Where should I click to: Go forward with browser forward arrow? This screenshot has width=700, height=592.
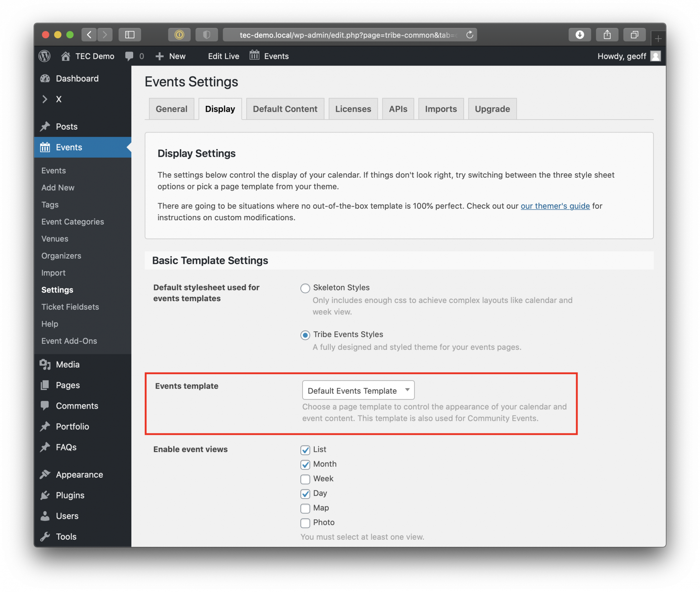click(105, 35)
